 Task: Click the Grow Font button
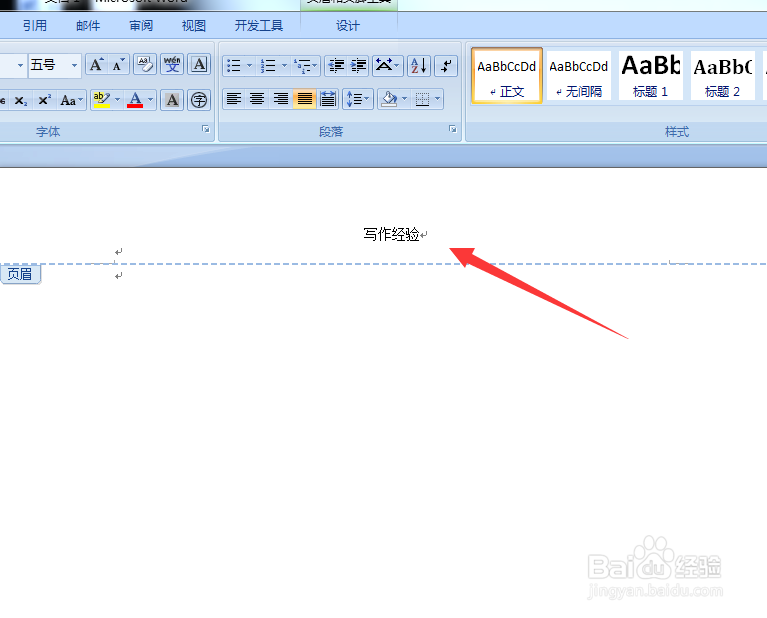tap(96, 65)
